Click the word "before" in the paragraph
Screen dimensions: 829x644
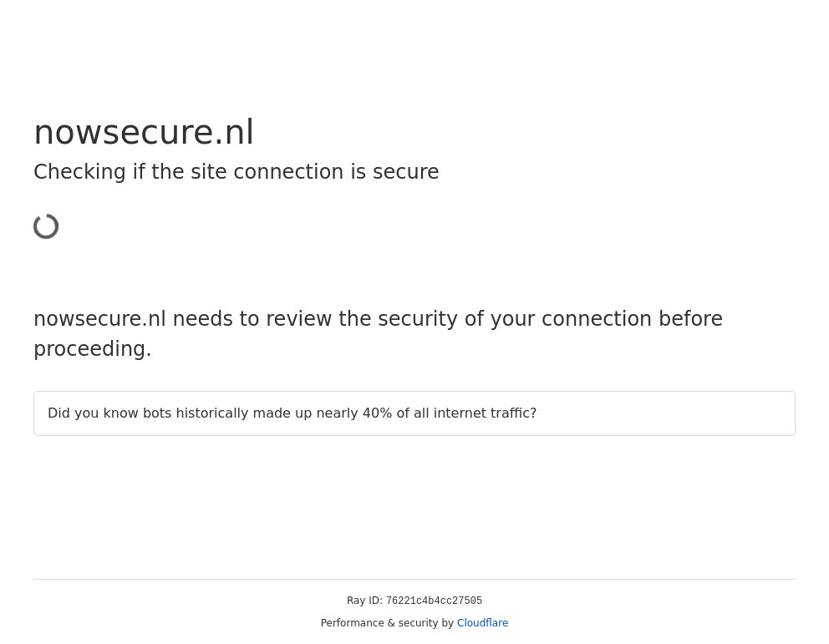click(690, 319)
